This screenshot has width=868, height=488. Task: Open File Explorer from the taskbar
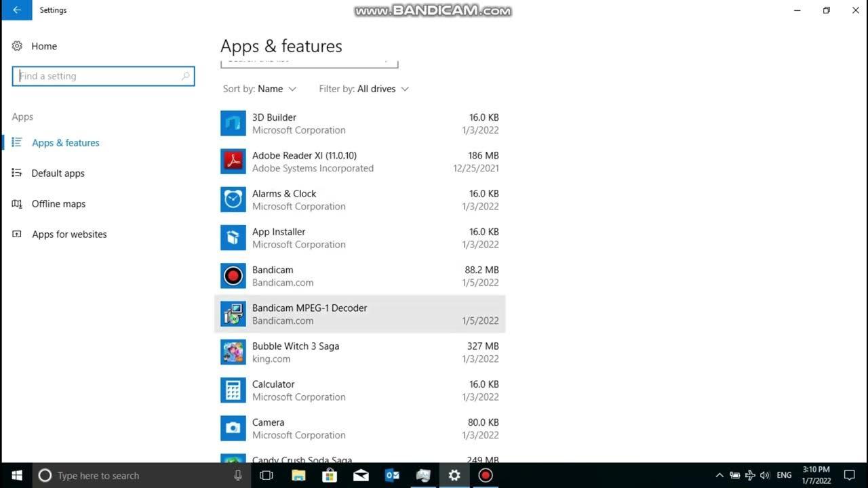click(x=298, y=475)
